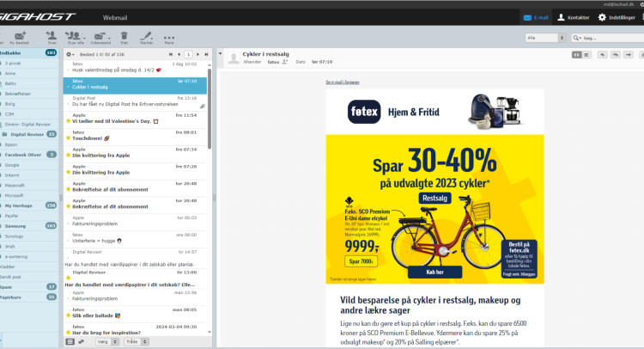Click the Restsalg button in the ad
The width and height of the screenshot is (644, 349).
coord(435,198)
